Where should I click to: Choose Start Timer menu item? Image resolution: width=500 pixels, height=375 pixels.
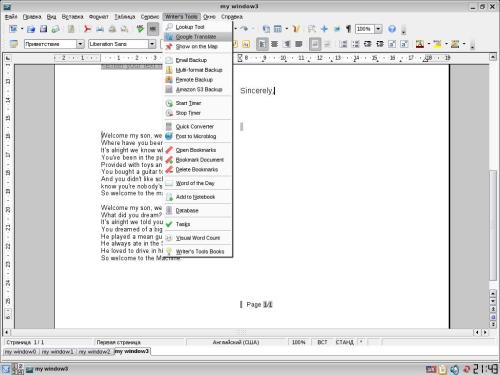point(198,103)
